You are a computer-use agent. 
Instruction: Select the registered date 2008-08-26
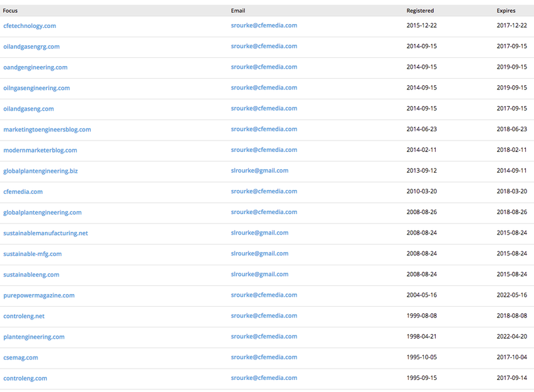point(422,212)
